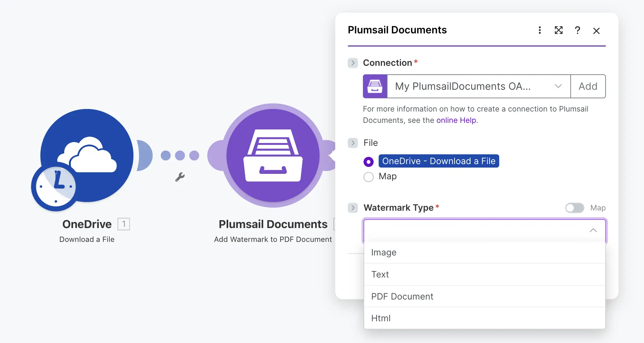
Task: Expand the panel to full screen
Action: [x=559, y=30]
